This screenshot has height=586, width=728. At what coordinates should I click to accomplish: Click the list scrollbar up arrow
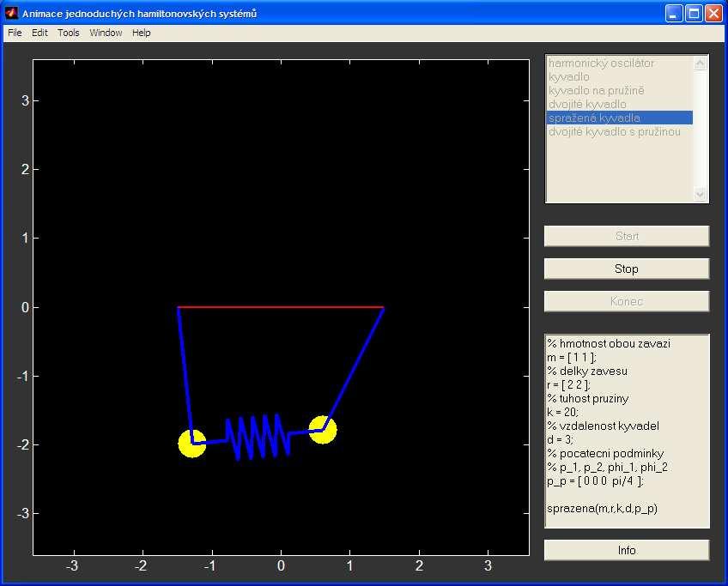pyautogui.click(x=701, y=63)
